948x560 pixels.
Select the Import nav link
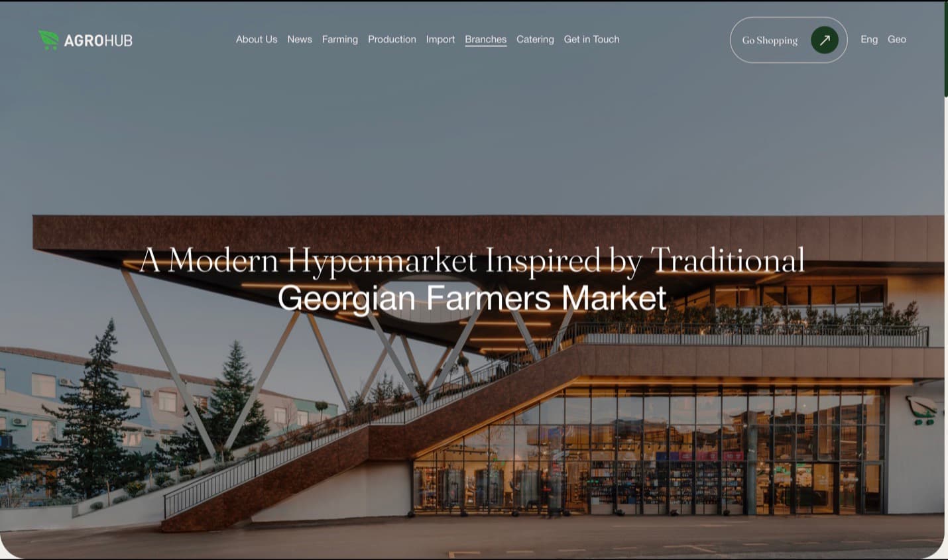click(x=440, y=39)
